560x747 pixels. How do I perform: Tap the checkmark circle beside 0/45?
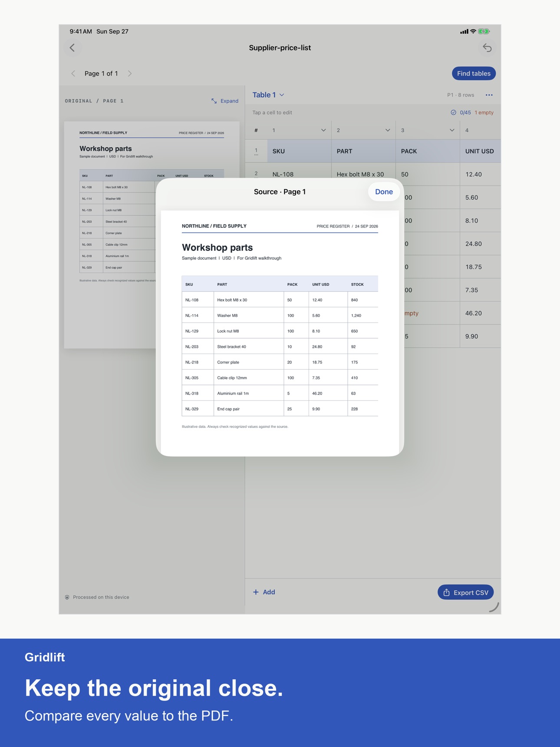coord(453,112)
